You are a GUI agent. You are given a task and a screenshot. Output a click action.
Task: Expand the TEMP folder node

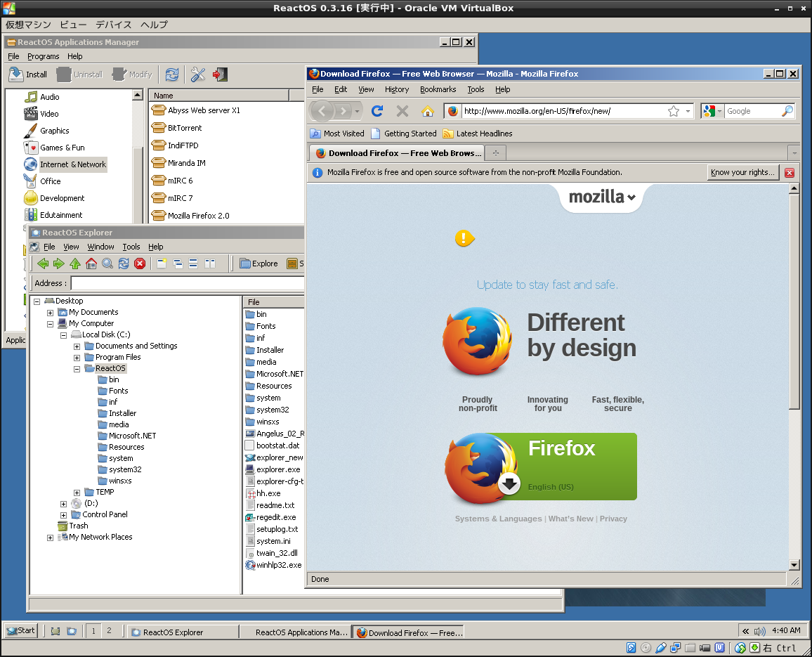pyautogui.click(x=77, y=493)
